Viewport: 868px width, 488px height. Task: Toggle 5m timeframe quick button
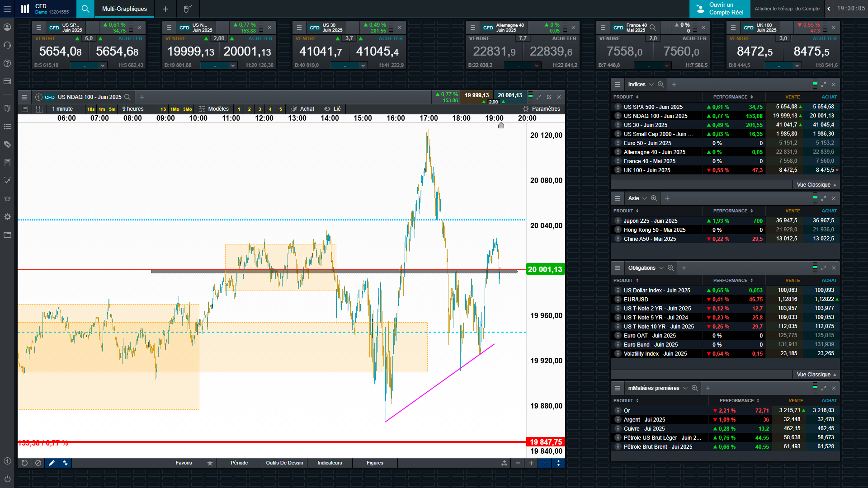(112, 109)
